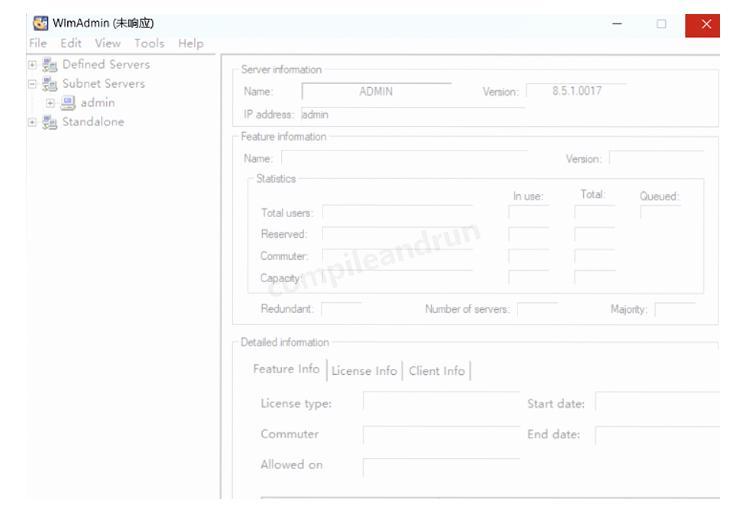The width and height of the screenshot is (746, 514).
Task: Click the Defined Servers icon
Action: [49, 65]
